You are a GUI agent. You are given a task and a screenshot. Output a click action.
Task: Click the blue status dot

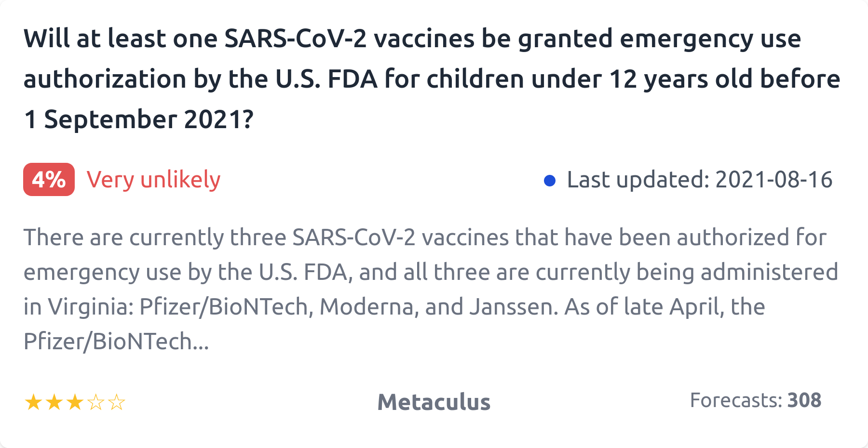coord(549,181)
